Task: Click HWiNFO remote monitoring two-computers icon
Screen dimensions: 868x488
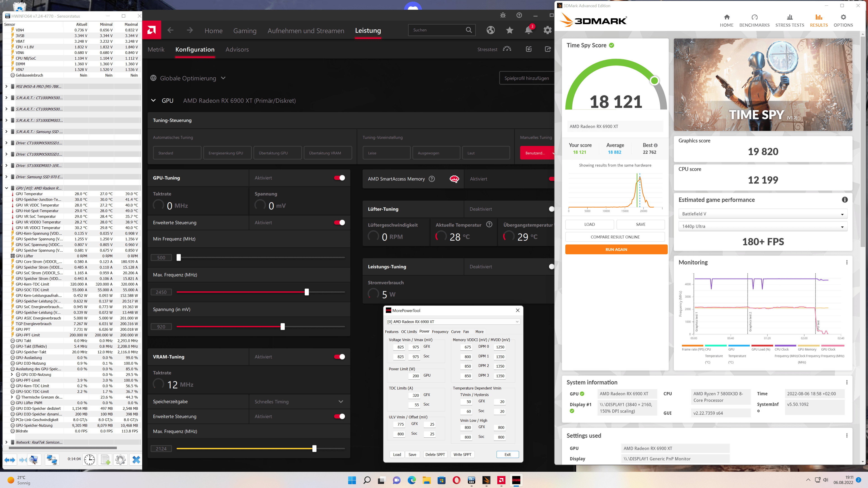Action: click(x=52, y=460)
